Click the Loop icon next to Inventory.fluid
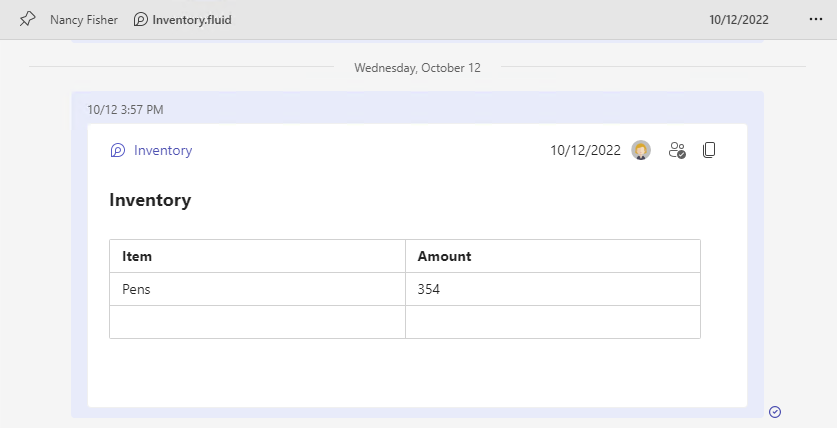Viewport: 837px width, 428px height. coord(140,20)
